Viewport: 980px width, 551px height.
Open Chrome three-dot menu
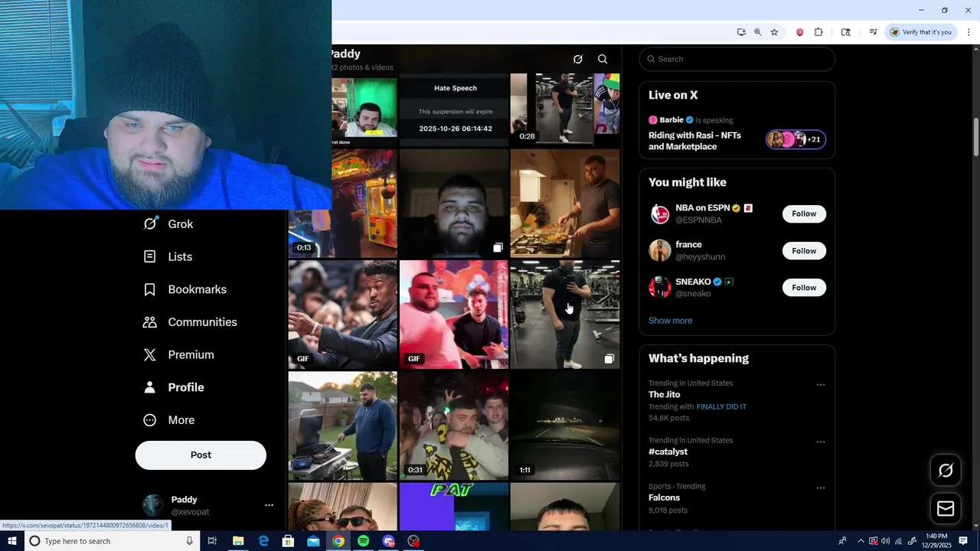[x=969, y=32]
